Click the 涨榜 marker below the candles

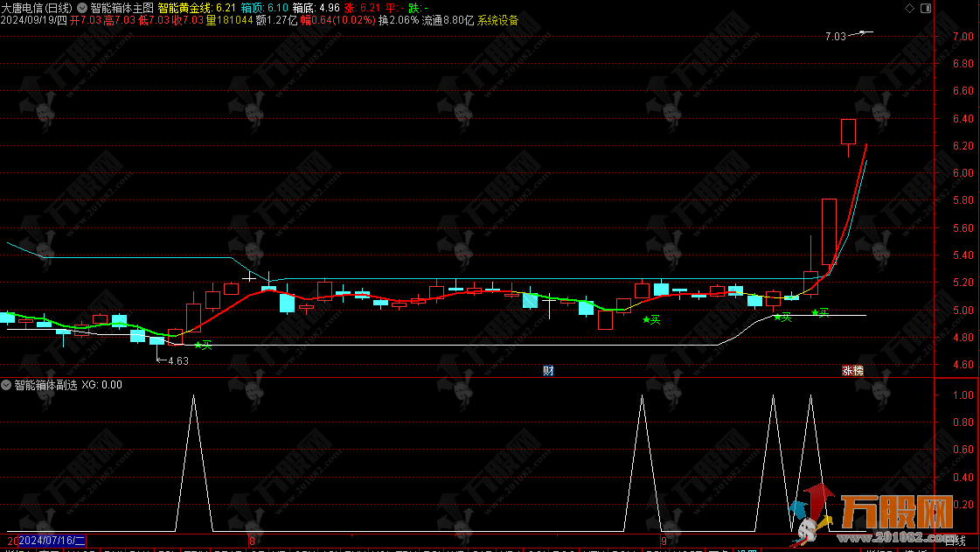point(852,371)
